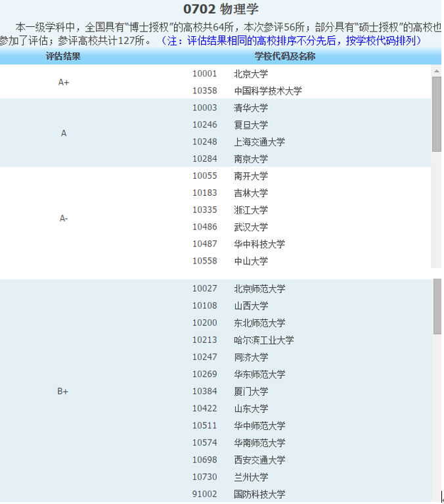Select the A- rating cell
Viewport: 444px width, 504px height.
click(x=64, y=219)
